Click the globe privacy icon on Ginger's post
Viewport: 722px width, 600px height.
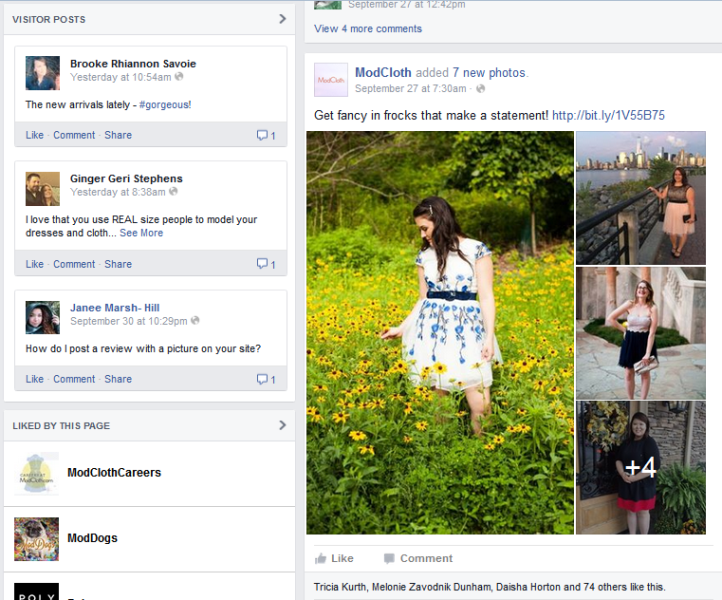pyautogui.click(x=173, y=192)
